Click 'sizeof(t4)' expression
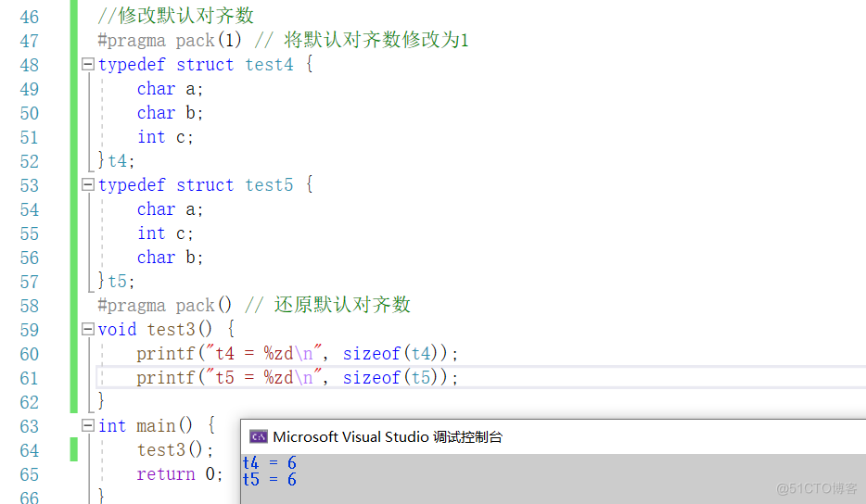 tap(390, 353)
